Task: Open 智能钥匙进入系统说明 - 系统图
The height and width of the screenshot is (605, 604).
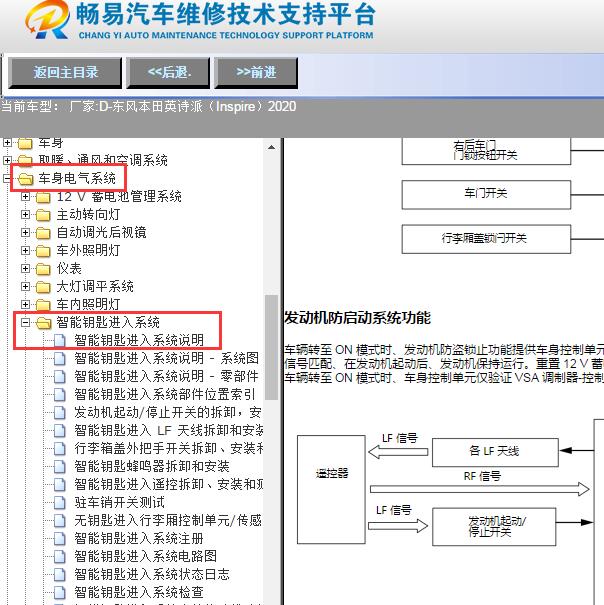Action: pos(166,358)
